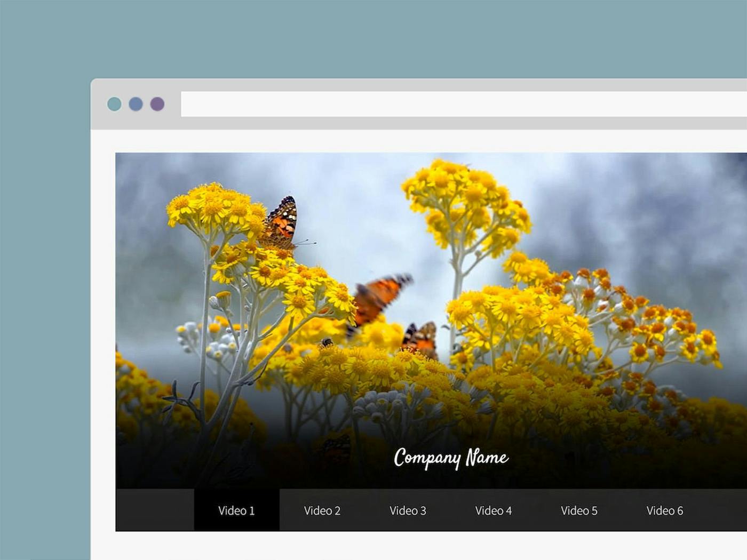Click the gray browser window dot
The height and width of the screenshot is (560, 747).
pos(136,105)
